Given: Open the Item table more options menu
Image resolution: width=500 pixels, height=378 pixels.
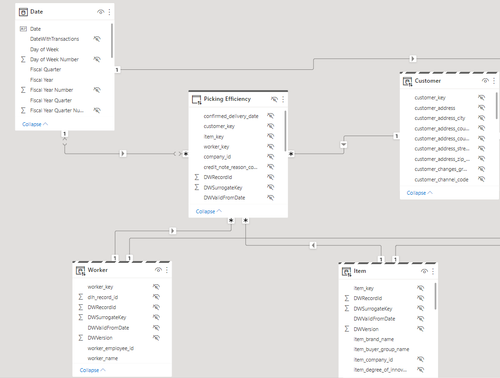Looking at the screenshot, I should 433,271.
